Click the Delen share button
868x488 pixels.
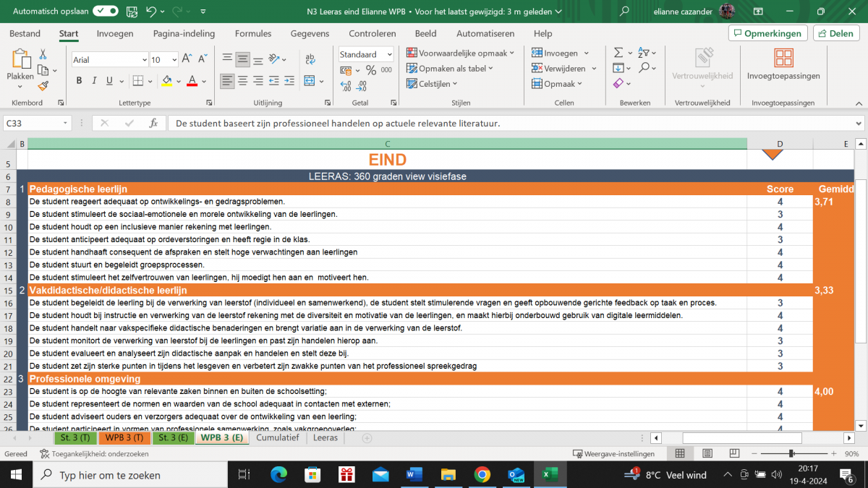tap(836, 33)
